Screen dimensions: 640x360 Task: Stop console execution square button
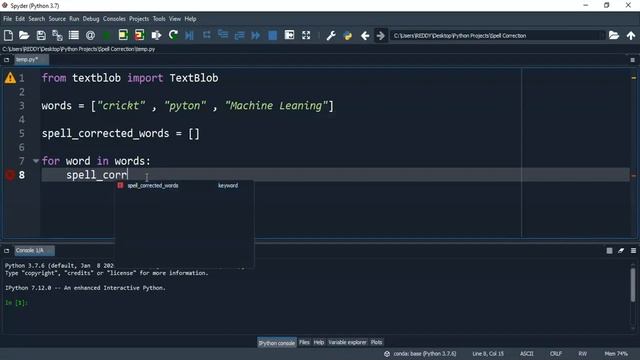pyautogui.click(x=609, y=251)
